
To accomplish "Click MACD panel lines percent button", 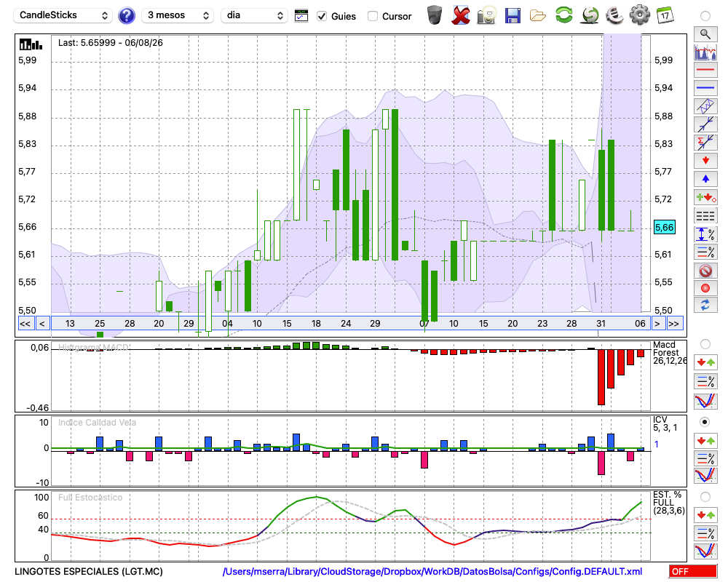I will (705, 381).
